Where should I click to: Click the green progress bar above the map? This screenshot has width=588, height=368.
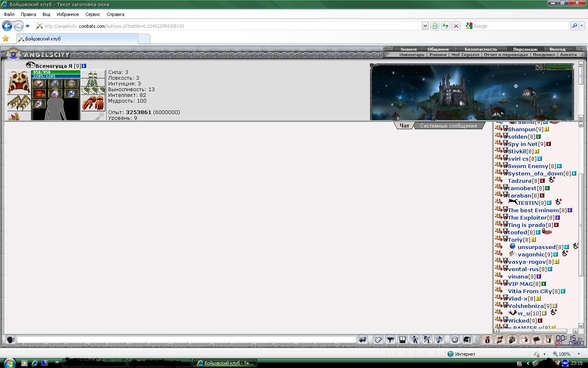[x=558, y=67]
